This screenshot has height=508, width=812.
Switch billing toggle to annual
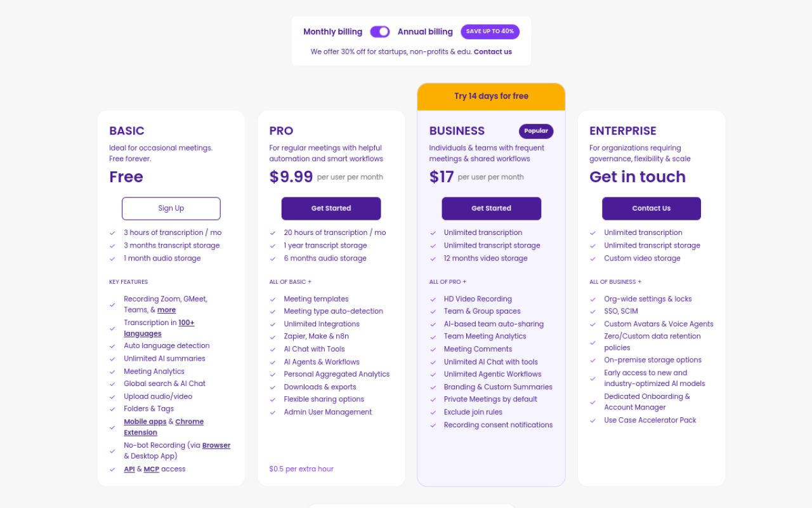tap(379, 31)
